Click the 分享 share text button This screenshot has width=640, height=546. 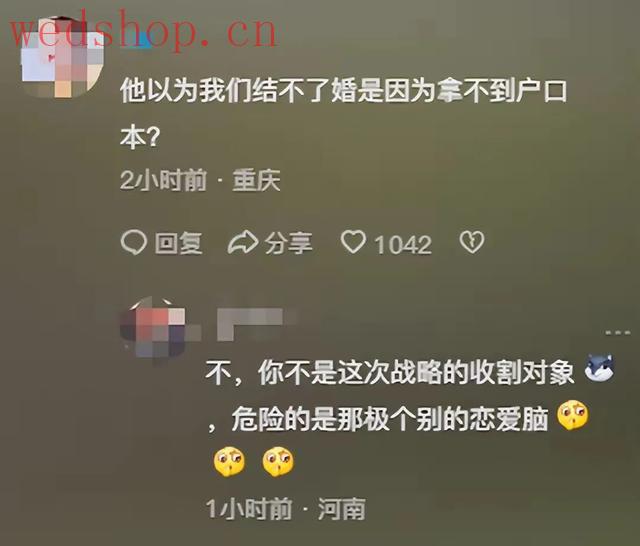tap(289, 243)
